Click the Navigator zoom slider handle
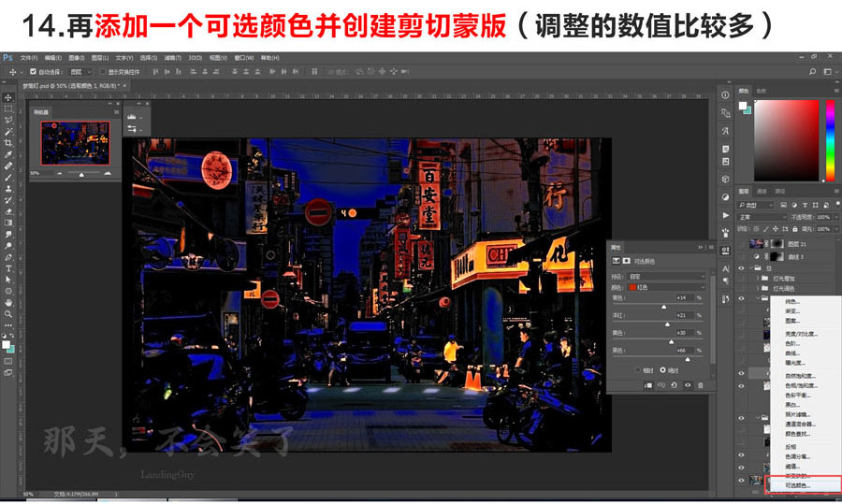842x504 pixels. click(x=81, y=175)
